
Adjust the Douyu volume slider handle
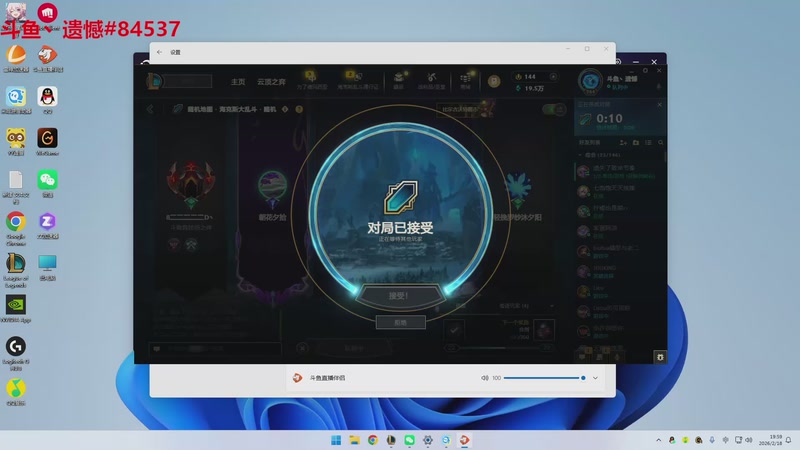point(583,378)
